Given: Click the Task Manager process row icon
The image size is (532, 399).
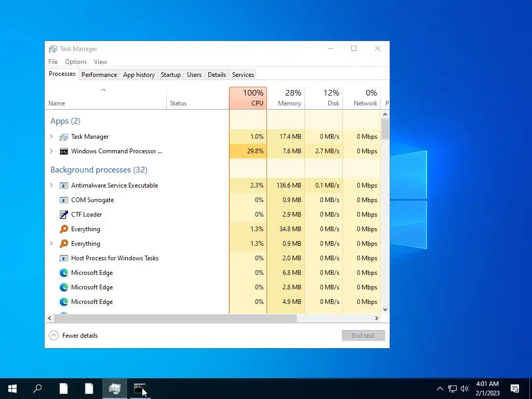Looking at the screenshot, I should (x=64, y=137).
